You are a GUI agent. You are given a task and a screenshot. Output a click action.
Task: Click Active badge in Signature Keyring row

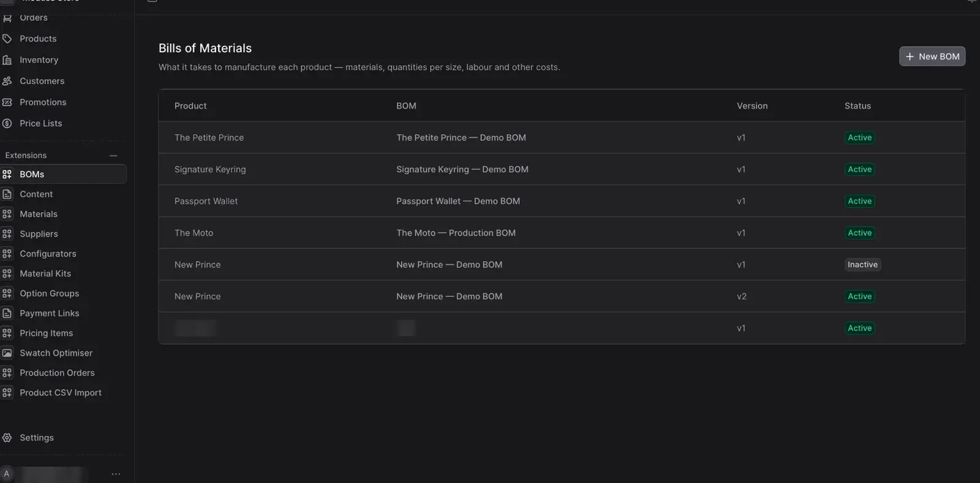pos(859,169)
